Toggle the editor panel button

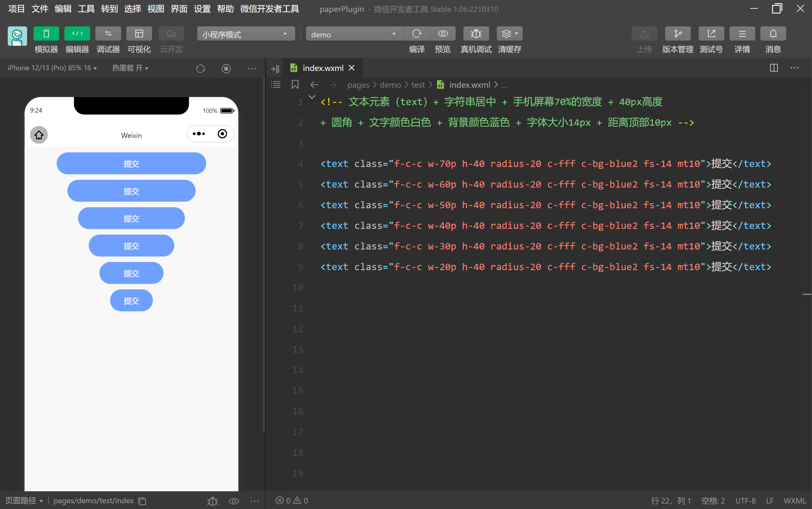77,34
